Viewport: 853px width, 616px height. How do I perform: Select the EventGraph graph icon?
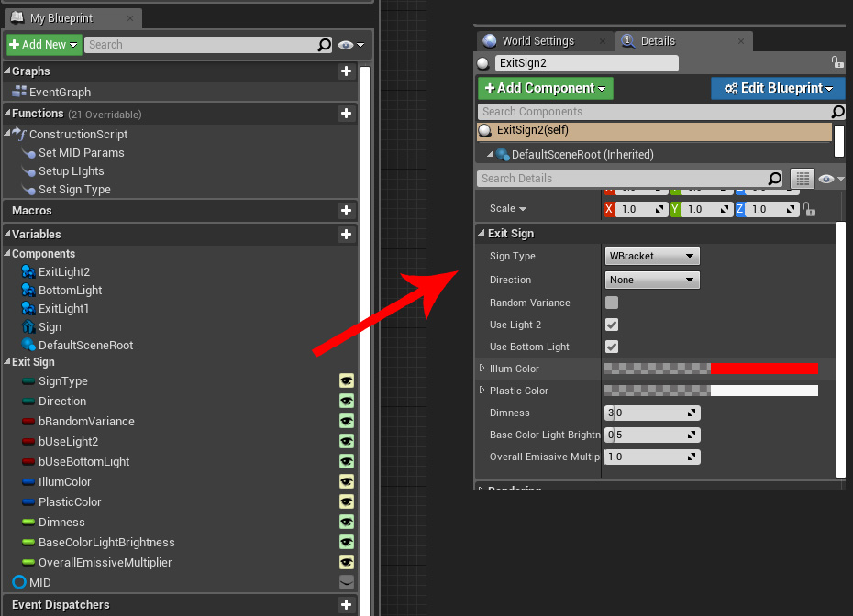[x=19, y=92]
